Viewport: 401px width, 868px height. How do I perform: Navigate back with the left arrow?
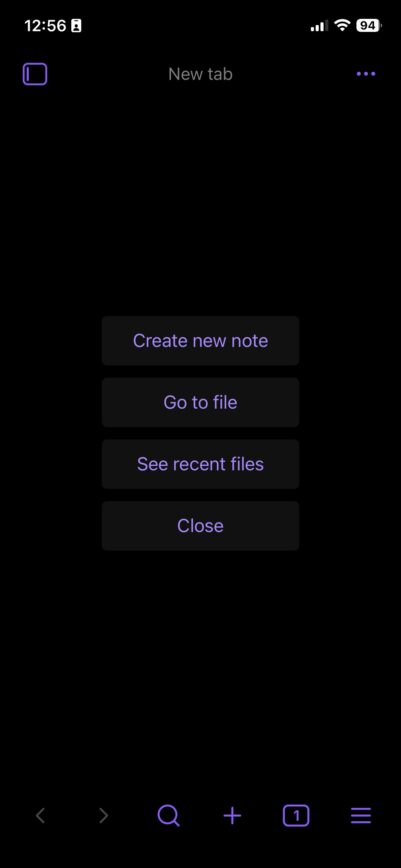click(x=40, y=815)
